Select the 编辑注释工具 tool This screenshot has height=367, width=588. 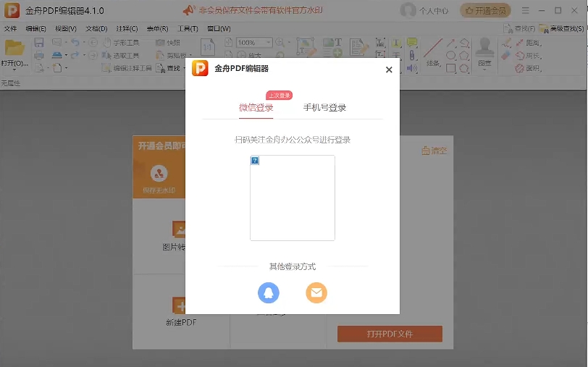tap(127, 68)
